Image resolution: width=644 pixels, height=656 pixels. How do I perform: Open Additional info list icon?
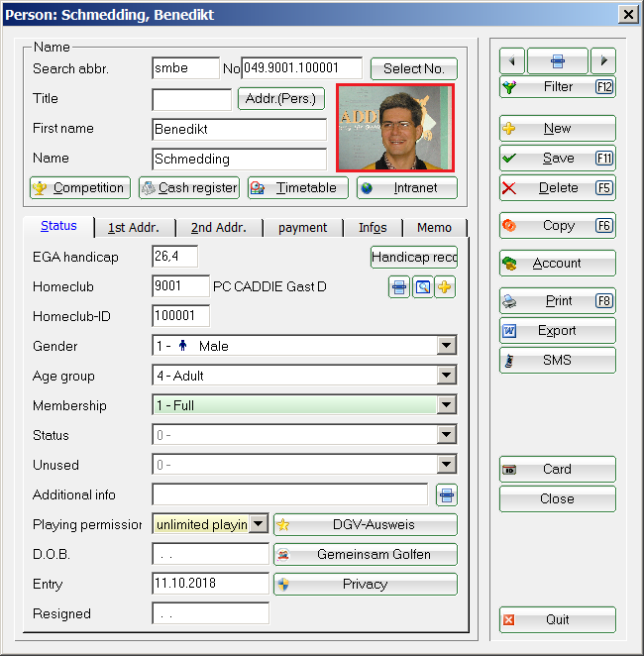tap(447, 494)
